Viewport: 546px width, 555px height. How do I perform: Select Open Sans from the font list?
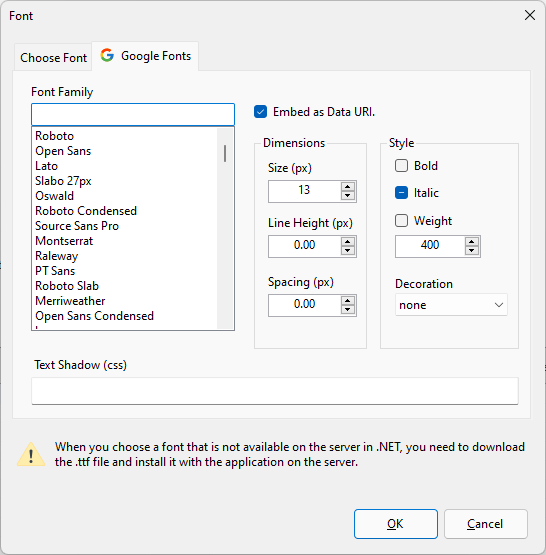click(63, 151)
